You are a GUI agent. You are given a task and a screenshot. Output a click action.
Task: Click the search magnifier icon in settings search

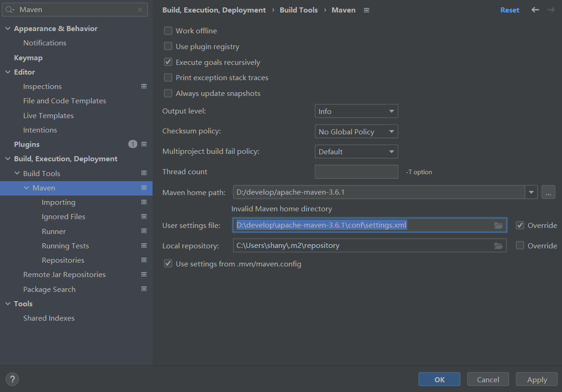tap(10, 10)
